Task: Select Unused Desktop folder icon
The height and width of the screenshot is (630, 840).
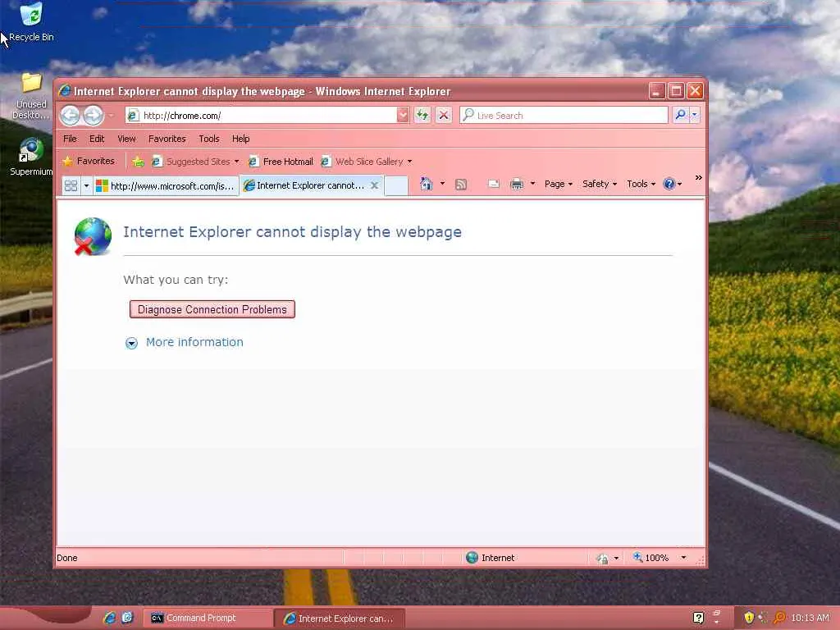Action: [30, 97]
